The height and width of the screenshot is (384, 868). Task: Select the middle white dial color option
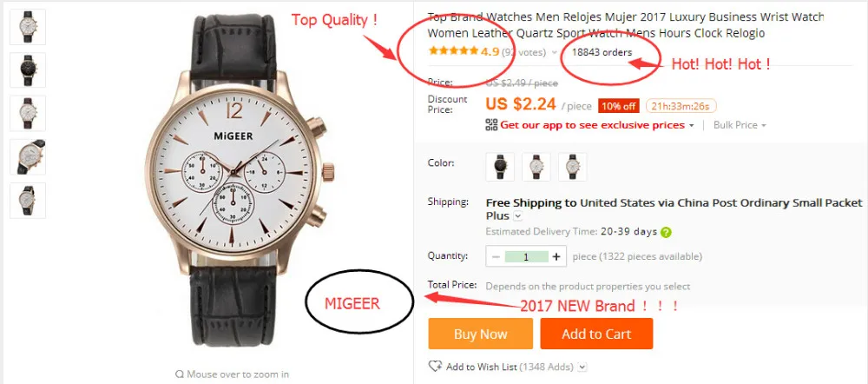click(536, 167)
